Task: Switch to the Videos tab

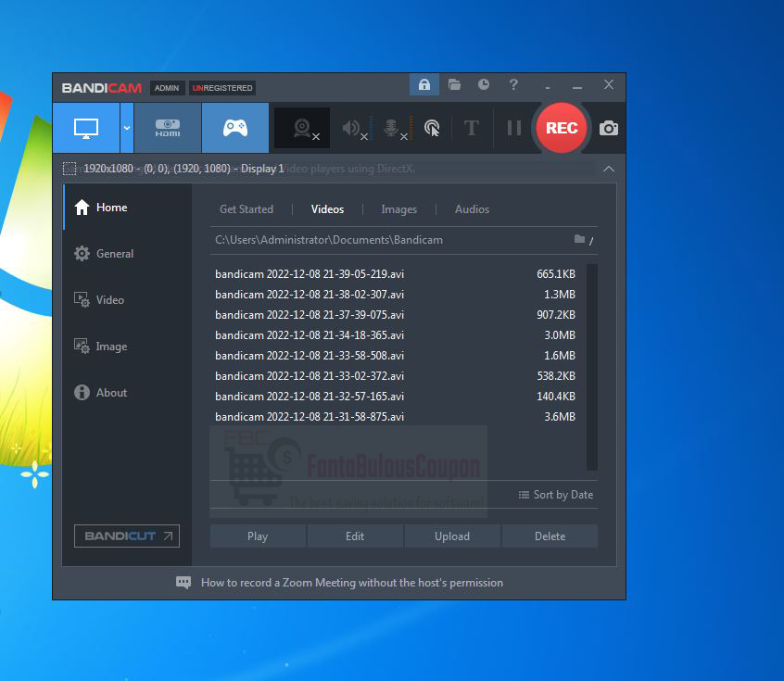Action: 327,209
